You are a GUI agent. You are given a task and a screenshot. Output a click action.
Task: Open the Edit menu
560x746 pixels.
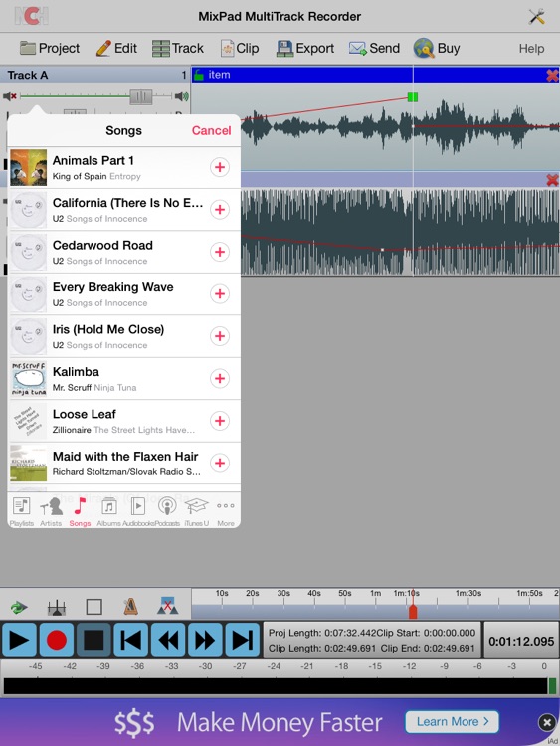(116, 48)
